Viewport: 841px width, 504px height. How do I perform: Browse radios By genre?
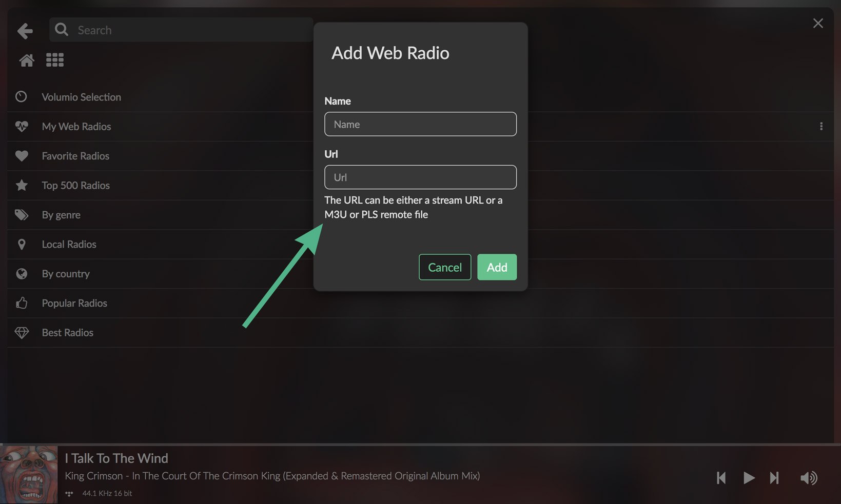(x=61, y=215)
